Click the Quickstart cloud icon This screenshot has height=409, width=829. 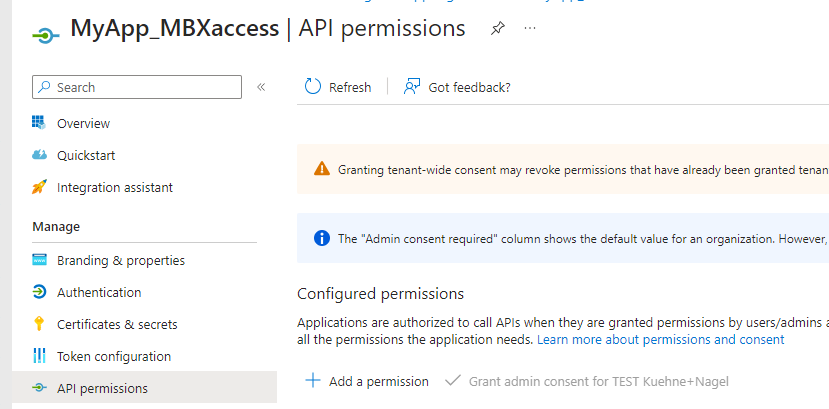click(x=40, y=155)
